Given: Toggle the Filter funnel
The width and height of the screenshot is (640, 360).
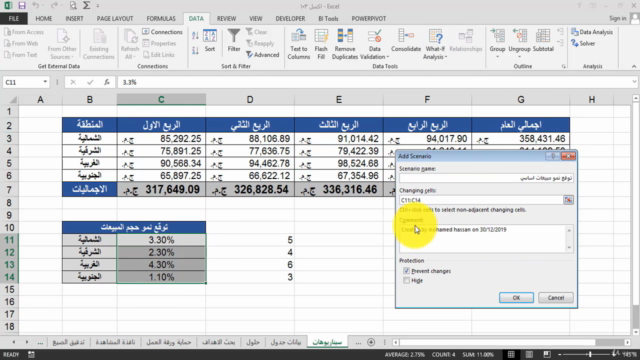Looking at the screenshot, I should (x=234, y=41).
